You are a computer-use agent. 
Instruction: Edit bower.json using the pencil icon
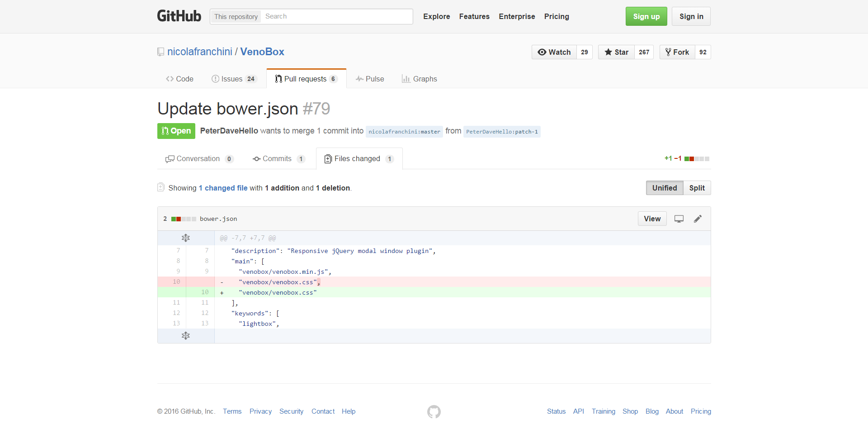click(698, 219)
